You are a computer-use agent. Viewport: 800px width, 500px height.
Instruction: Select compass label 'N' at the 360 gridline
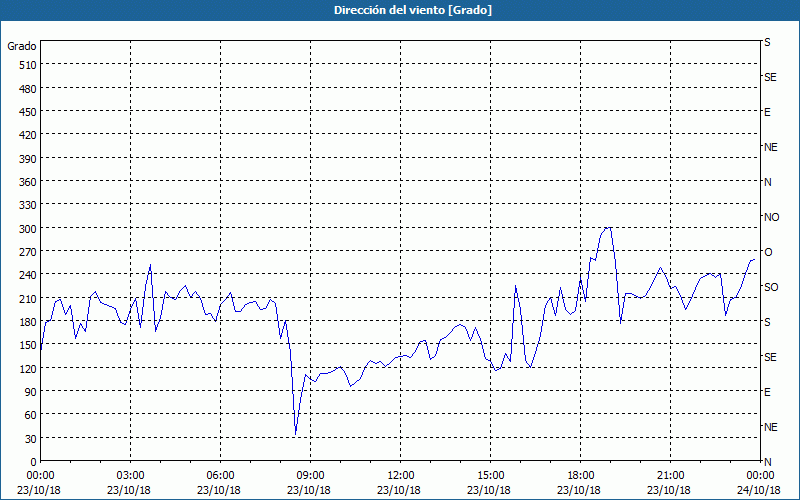tap(767, 182)
